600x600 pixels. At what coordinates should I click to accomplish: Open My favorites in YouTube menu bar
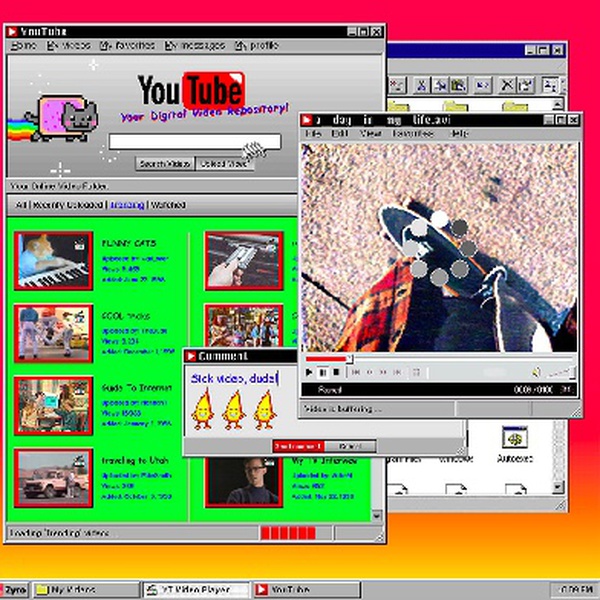point(127,46)
